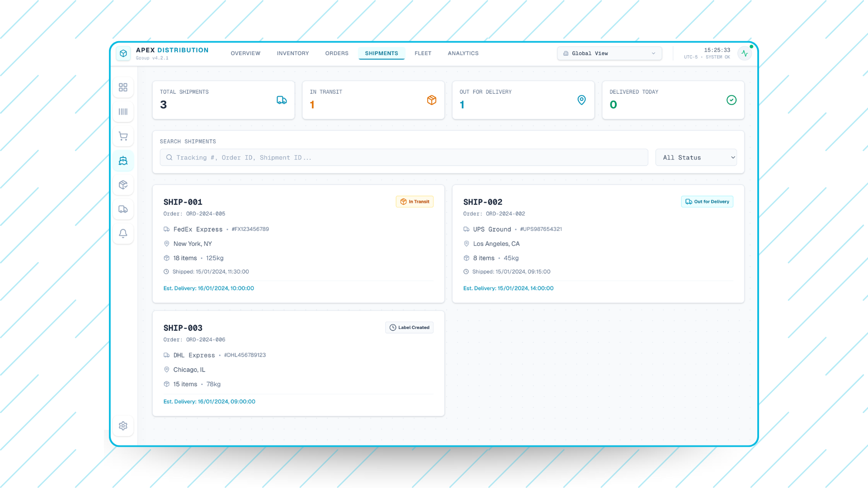This screenshot has height=488, width=868.
Task: Click the system activity pulse icon
Action: pyautogui.click(x=745, y=53)
